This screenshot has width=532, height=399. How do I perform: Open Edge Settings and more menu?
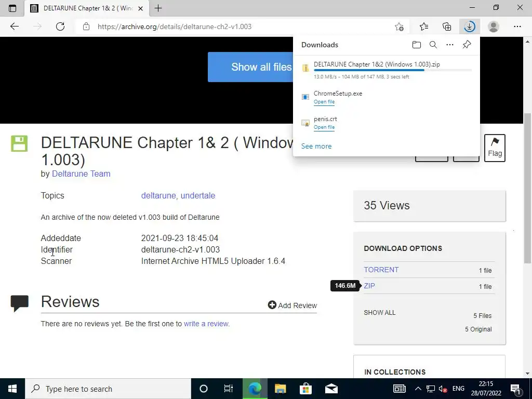pyautogui.click(x=517, y=26)
